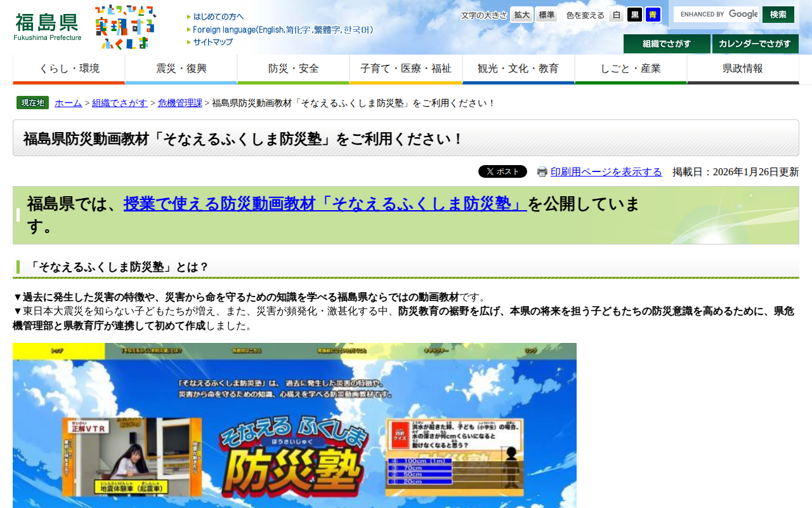
Task: Open the 県政情報 menu
Action: coord(743,69)
